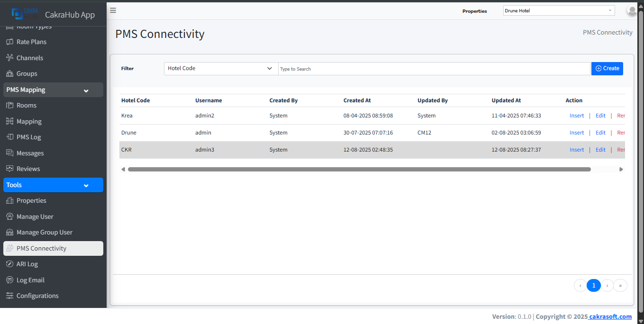Collapse the PMS Mapping section chevron
This screenshot has width=644, height=324.
[86, 90]
